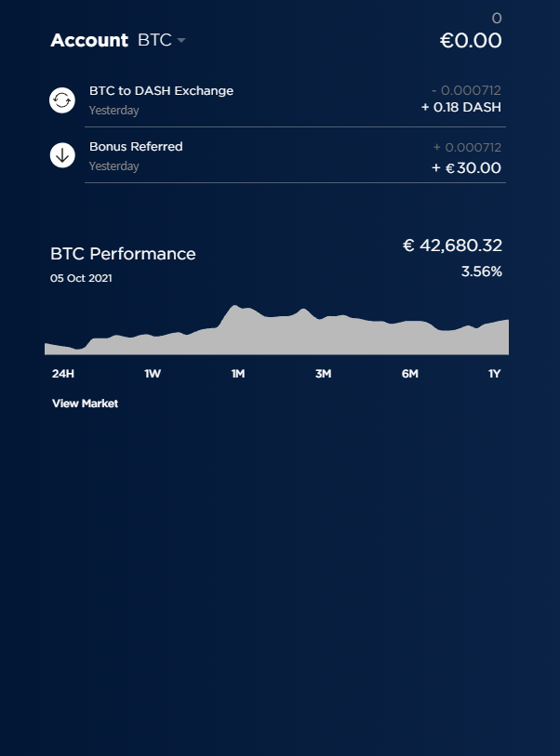Click the download arrow icon for Bonus Referred
Image resolution: width=560 pixels, height=756 pixels.
tap(62, 155)
